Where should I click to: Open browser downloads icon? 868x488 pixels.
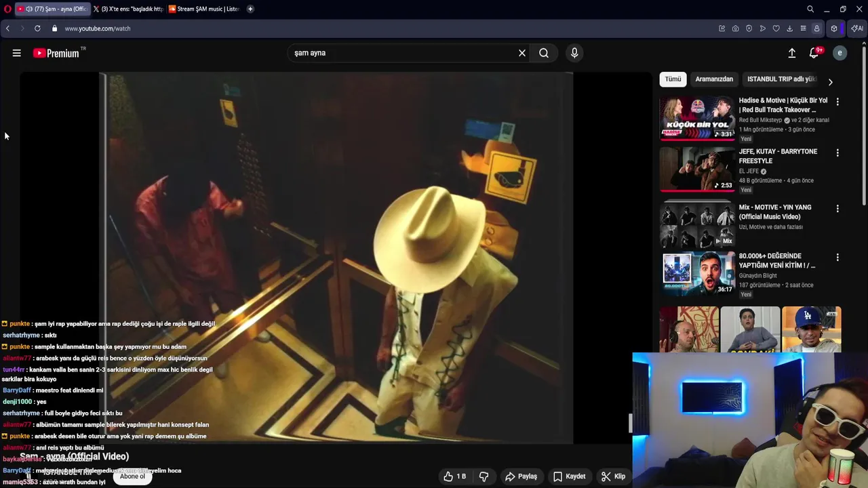tap(790, 28)
